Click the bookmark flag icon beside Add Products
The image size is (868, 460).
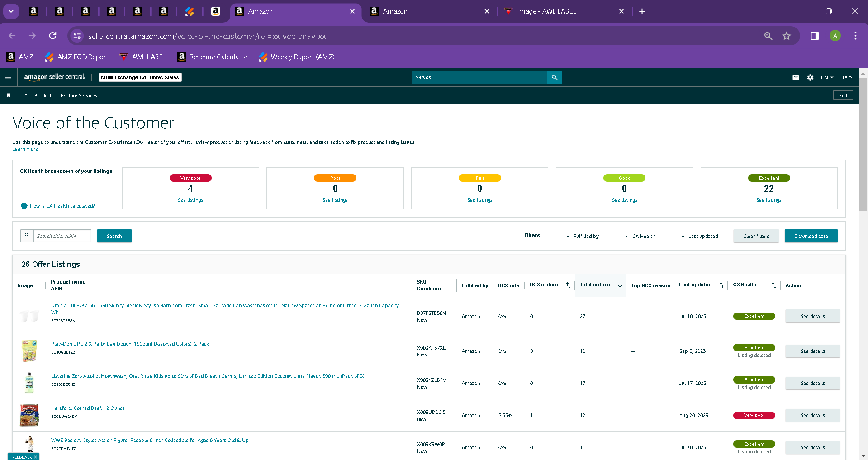coord(9,95)
